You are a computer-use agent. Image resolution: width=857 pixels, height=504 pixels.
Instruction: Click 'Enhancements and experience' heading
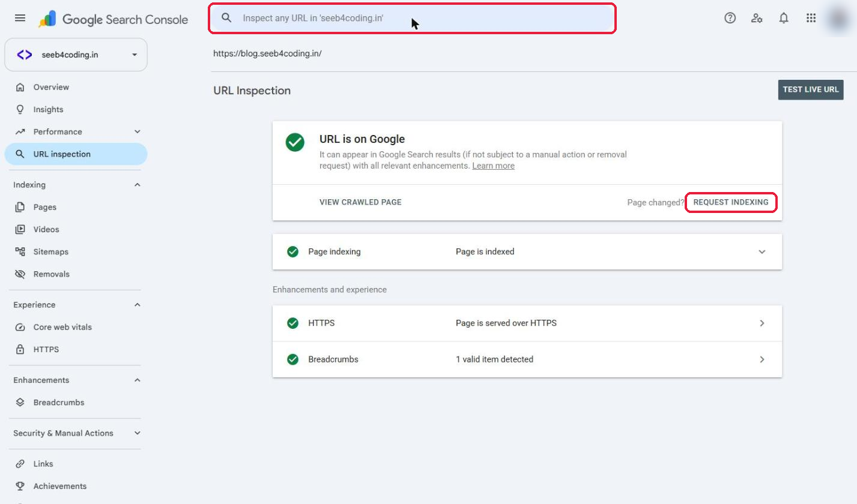pyautogui.click(x=330, y=289)
